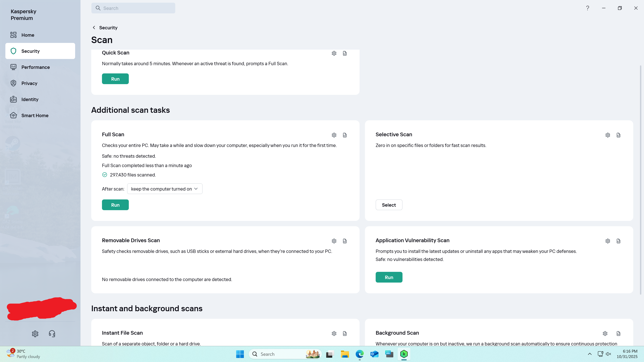View Instant File Scan report icon

tap(345, 334)
